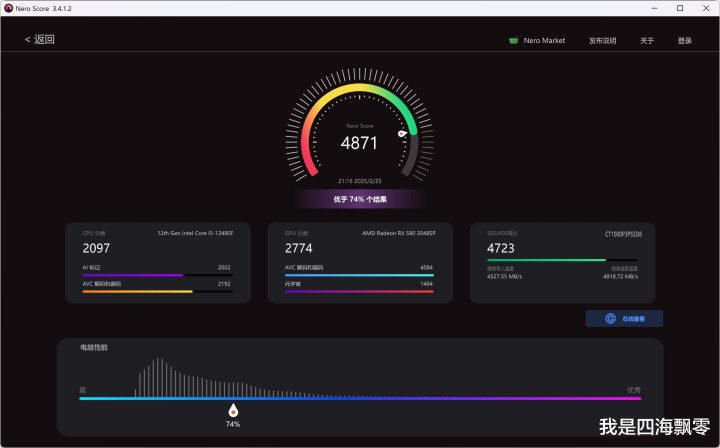
Task: Close the Nero Score window
Action: pyautogui.click(x=706, y=8)
